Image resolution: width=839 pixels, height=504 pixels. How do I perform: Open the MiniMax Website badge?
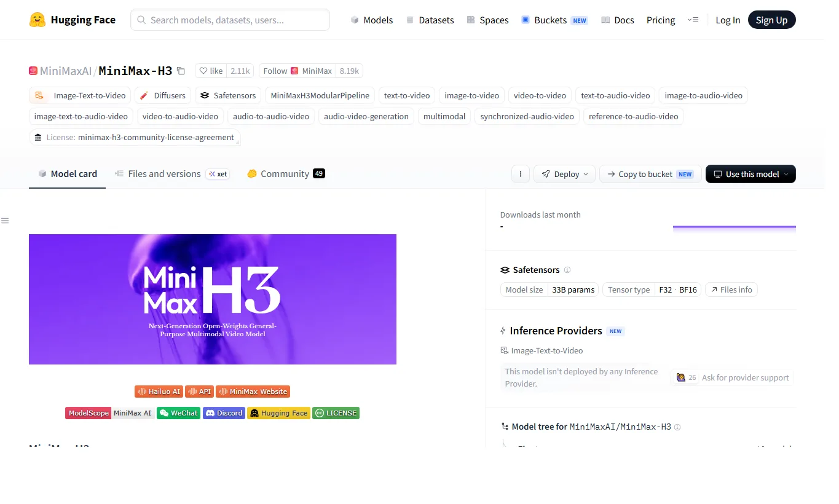tap(253, 392)
